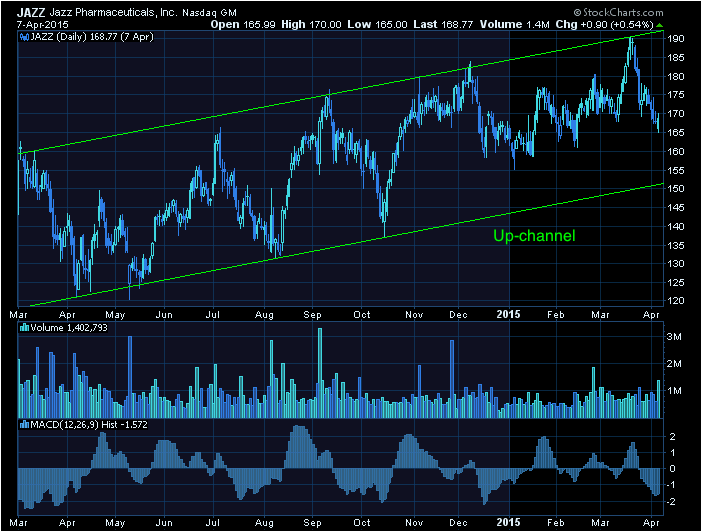Click the bold JAZZ ticker symbol in header
Viewport: 702px width, 532px height.
31,13
